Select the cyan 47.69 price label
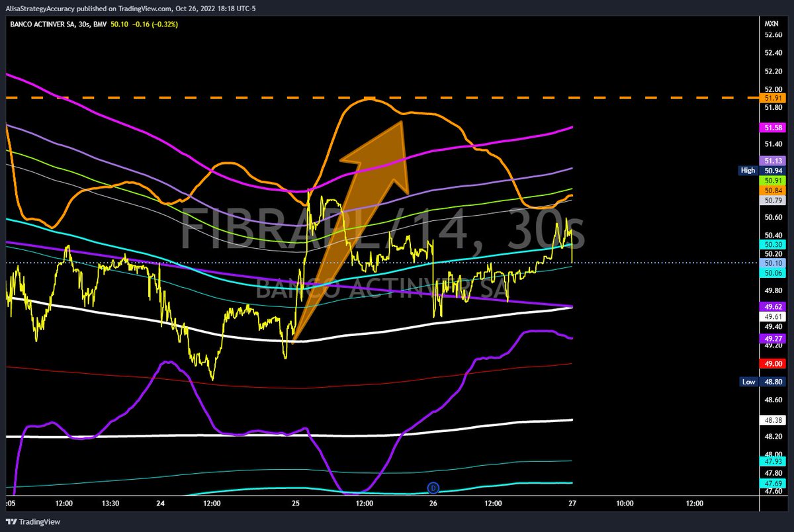The width and height of the screenshot is (794, 532). [773, 484]
